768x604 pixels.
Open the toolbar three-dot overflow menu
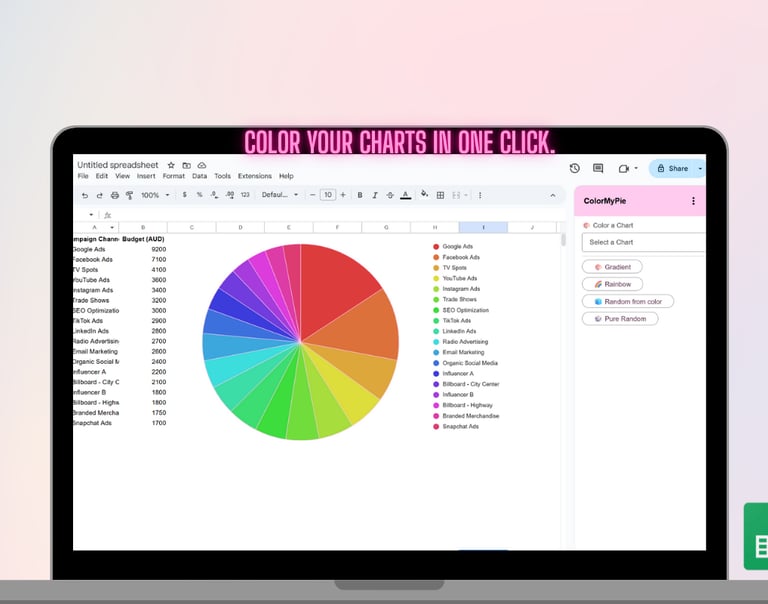click(480, 195)
